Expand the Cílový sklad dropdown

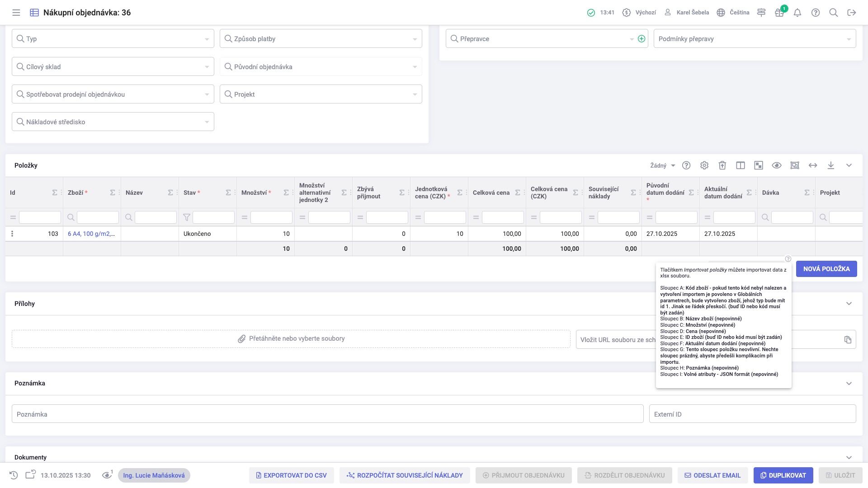pos(207,67)
